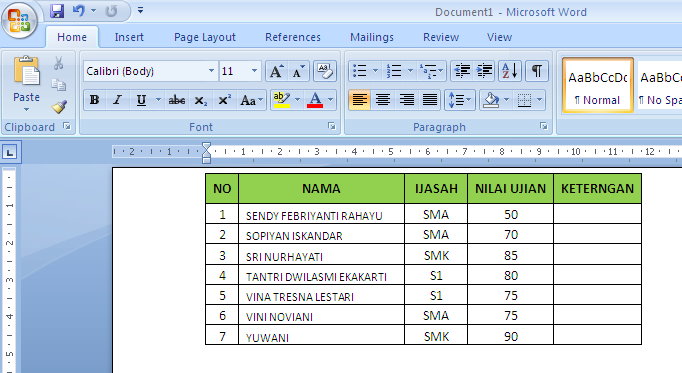682x373 pixels.
Task: Expand the Paste options arrow
Action: point(26,110)
